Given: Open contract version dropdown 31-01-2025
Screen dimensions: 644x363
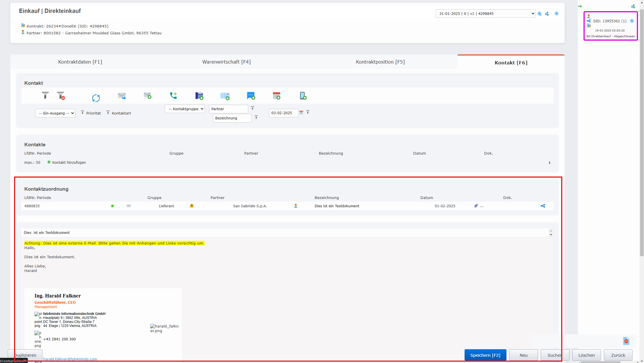Looking at the screenshot, I should 485,13.
